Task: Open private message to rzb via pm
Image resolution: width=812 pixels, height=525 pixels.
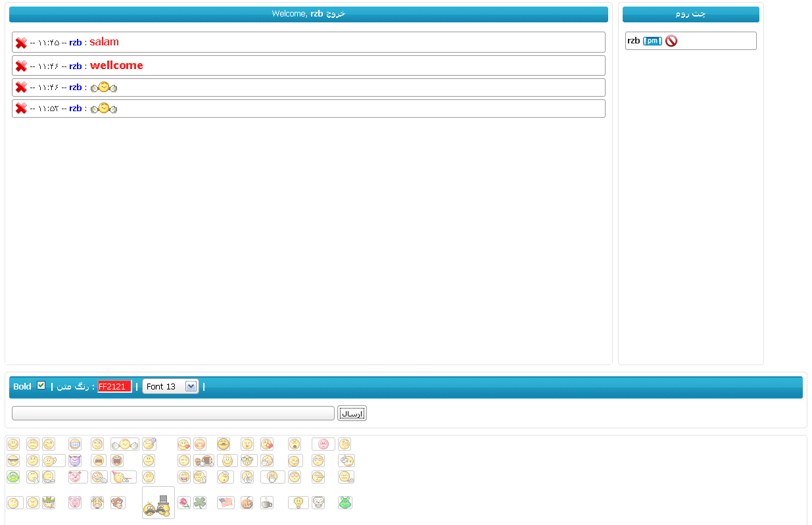Action: [652, 41]
